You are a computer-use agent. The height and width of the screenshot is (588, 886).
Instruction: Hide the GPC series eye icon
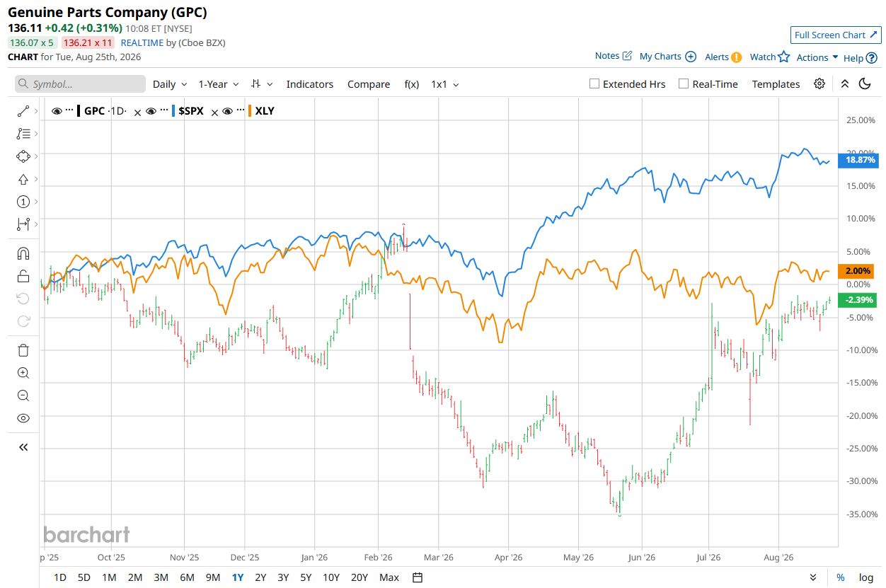tap(57, 111)
